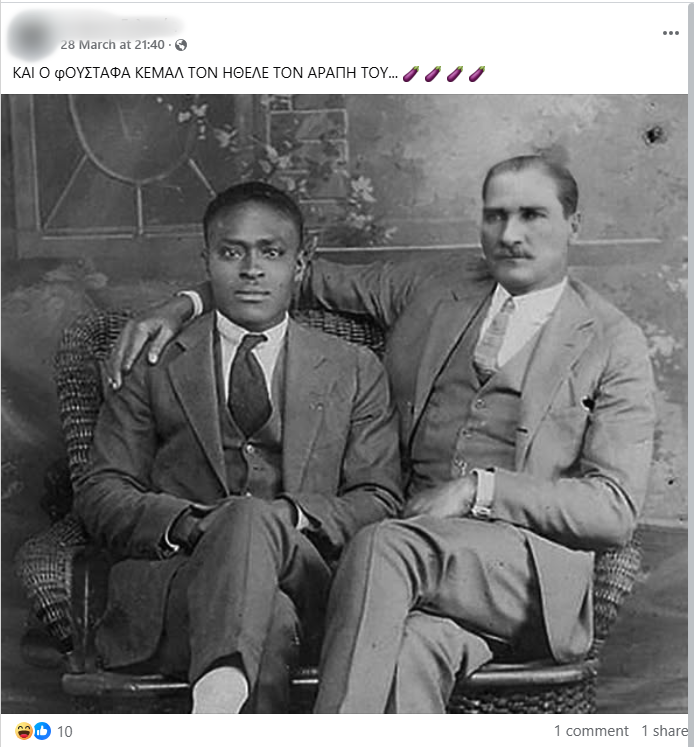Screen dimensions: 694x747
Task: Open the black-and-white post photo
Action: click(x=344, y=404)
